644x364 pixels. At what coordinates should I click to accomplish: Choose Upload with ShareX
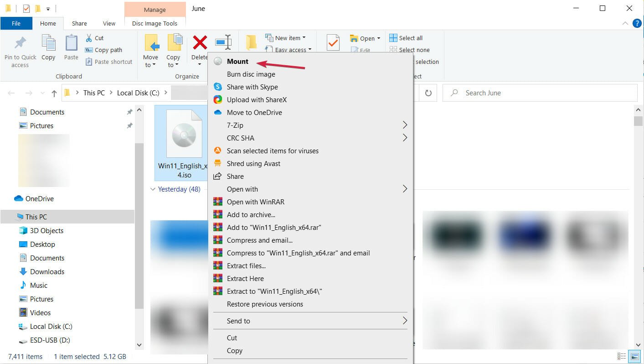coord(310,99)
